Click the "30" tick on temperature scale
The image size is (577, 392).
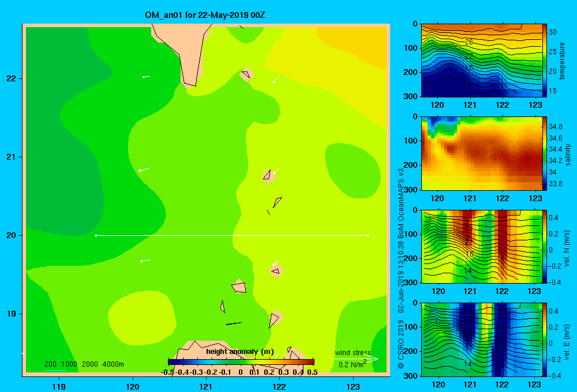pos(553,32)
